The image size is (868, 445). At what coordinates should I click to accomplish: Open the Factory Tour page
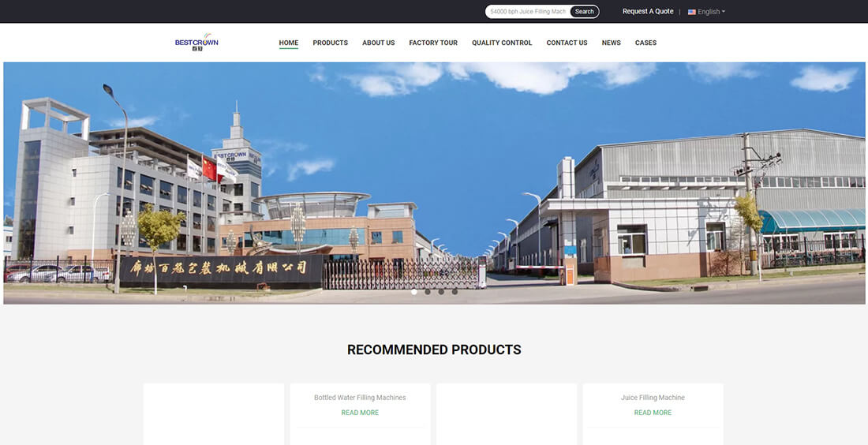point(433,43)
